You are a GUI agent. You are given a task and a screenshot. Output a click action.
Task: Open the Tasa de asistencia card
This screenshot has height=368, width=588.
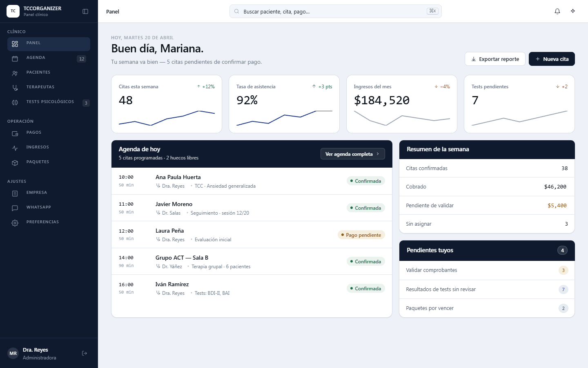[284, 104]
